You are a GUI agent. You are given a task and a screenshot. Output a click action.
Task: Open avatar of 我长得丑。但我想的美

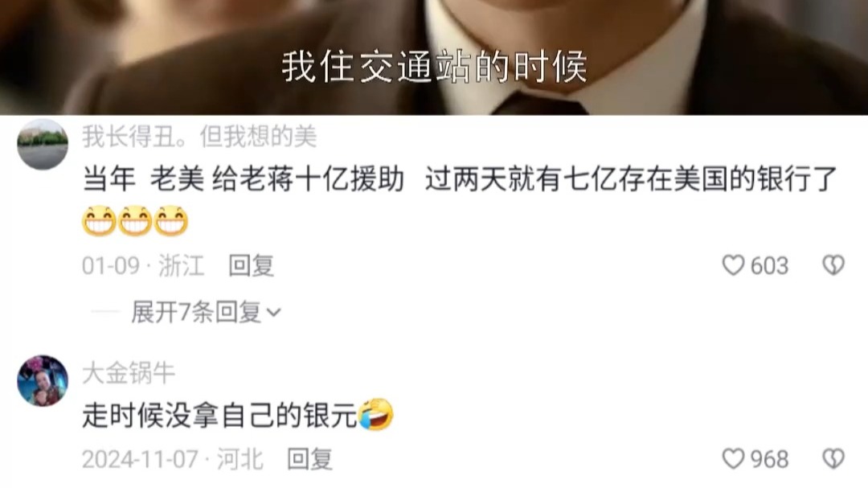tap(43, 144)
